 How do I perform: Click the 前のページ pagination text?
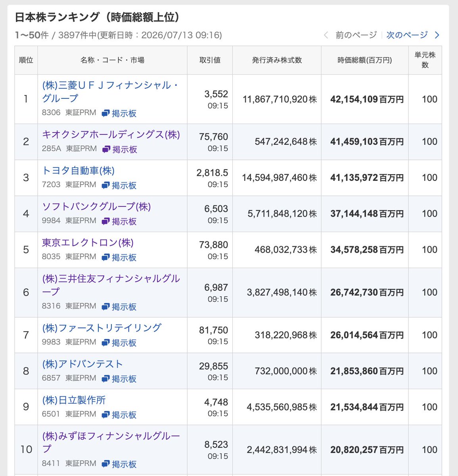tap(356, 35)
